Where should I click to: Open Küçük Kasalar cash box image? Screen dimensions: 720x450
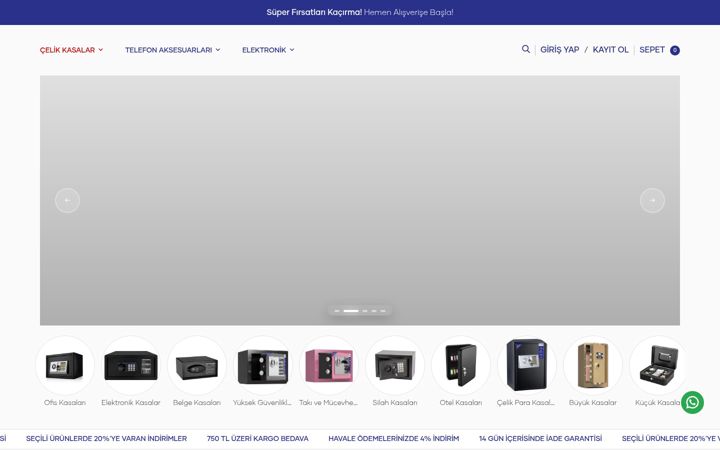coord(658,366)
